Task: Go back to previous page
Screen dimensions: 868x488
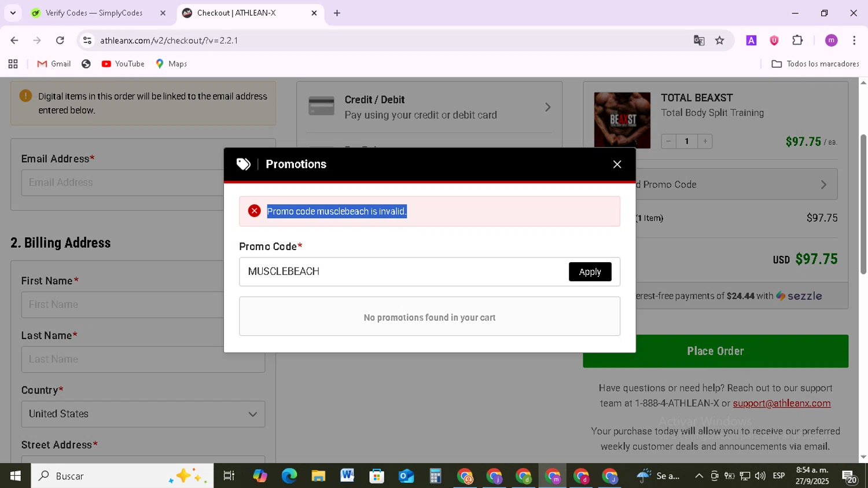Action: point(14,41)
